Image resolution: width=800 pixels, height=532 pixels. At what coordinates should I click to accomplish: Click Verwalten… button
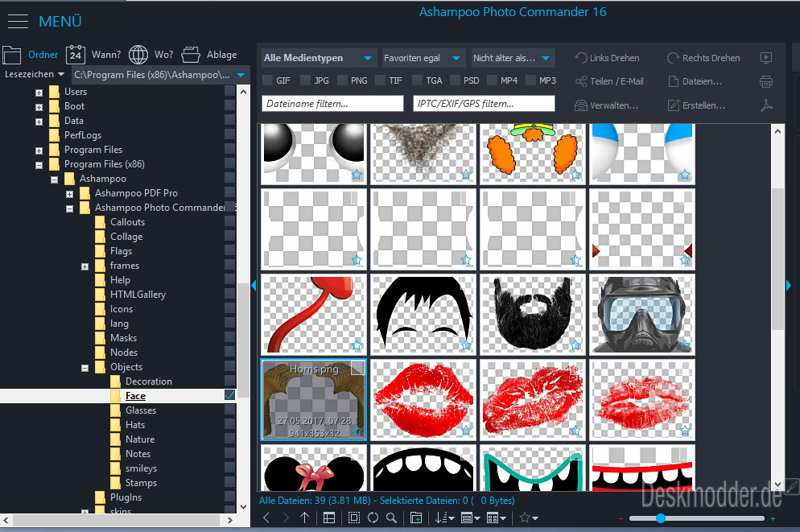click(x=606, y=105)
